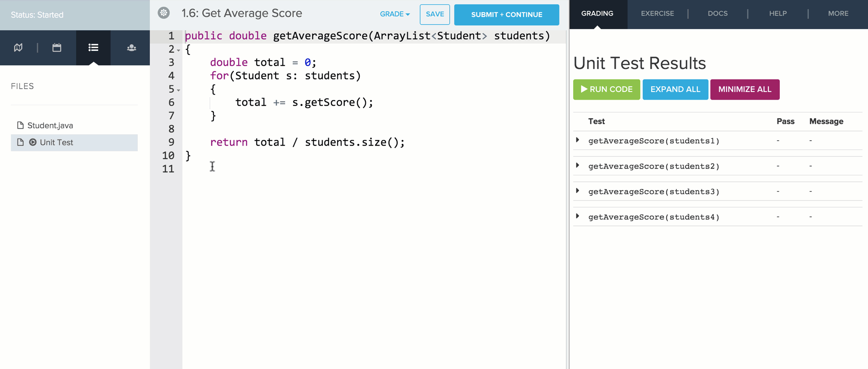This screenshot has height=369, width=868.
Task: Switch to the DOCS tab
Action: [x=717, y=14]
